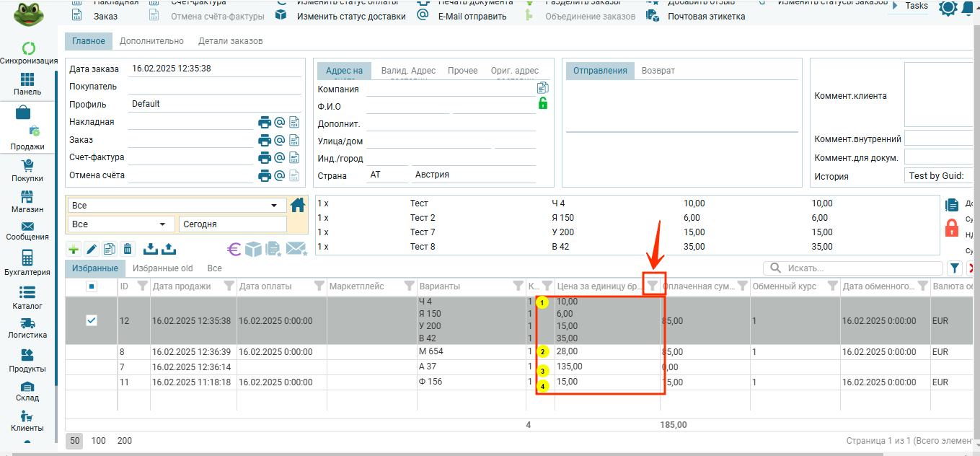
Task: Open the Возврат tab
Action: (x=658, y=71)
